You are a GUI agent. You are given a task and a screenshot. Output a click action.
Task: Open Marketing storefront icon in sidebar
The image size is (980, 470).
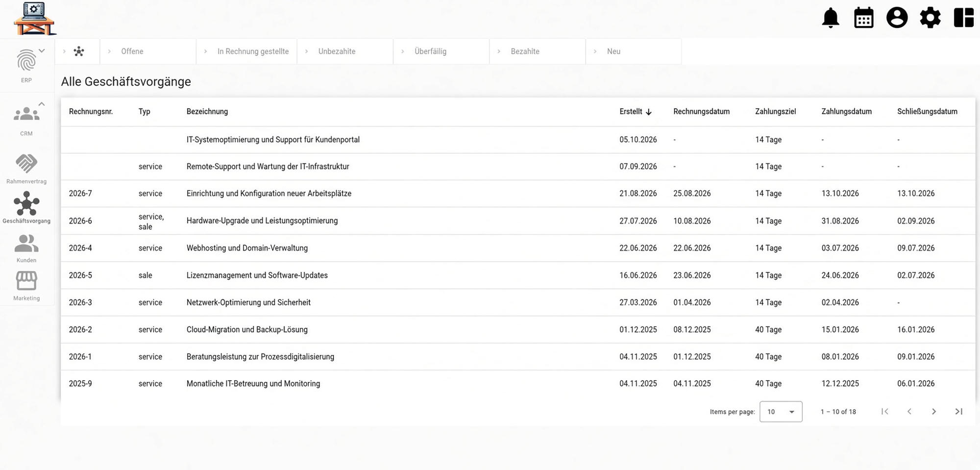pos(26,281)
